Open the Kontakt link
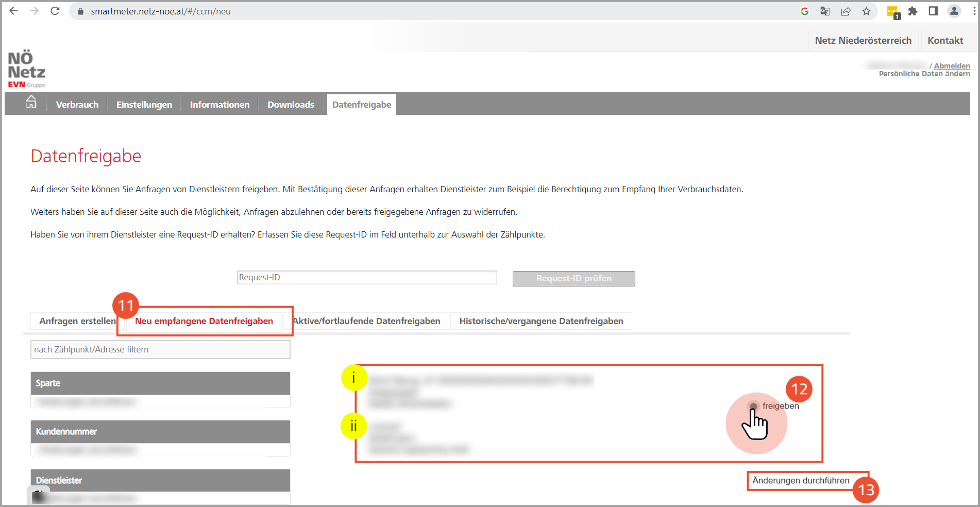Viewport: 980px width, 507px height. [945, 41]
